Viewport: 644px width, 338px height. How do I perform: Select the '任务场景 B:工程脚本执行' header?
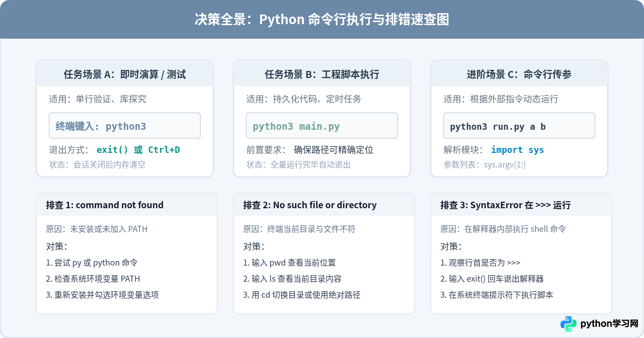point(322,74)
